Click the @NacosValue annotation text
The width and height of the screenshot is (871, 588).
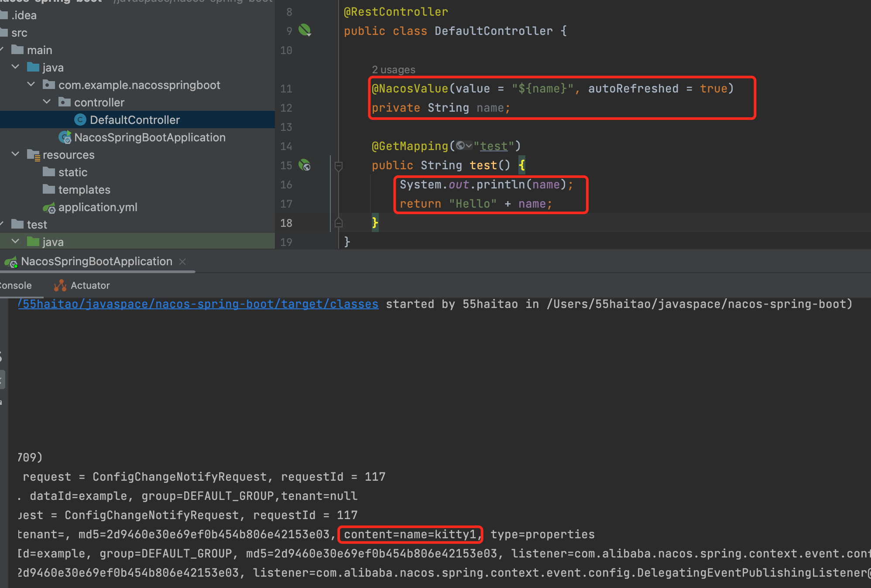[410, 89]
